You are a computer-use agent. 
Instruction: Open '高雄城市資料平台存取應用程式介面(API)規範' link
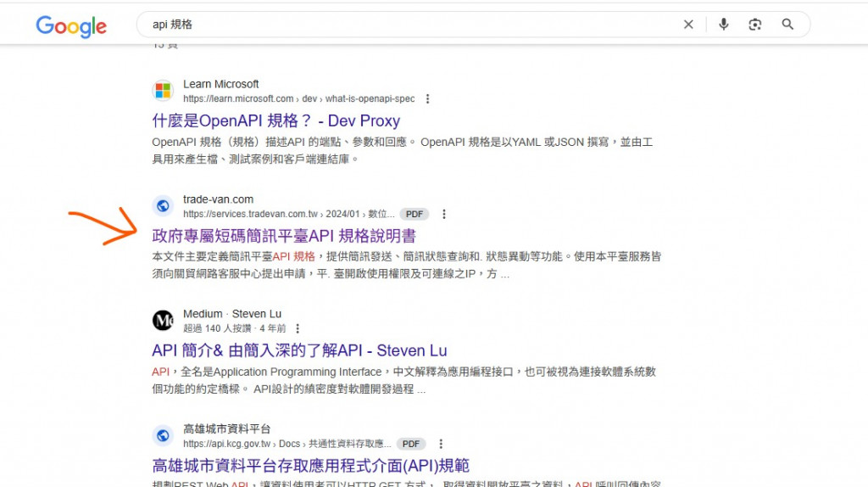pyautogui.click(x=310, y=466)
